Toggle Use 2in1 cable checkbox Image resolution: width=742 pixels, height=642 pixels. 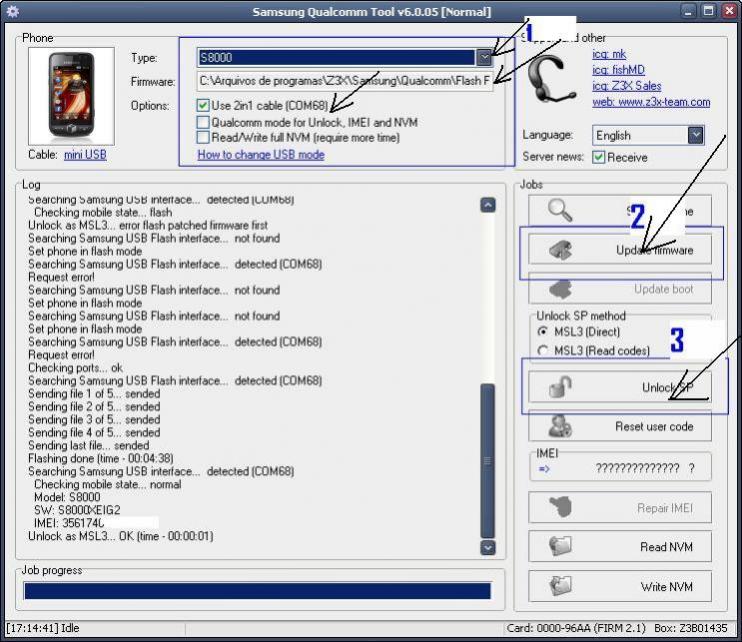pyautogui.click(x=203, y=105)
